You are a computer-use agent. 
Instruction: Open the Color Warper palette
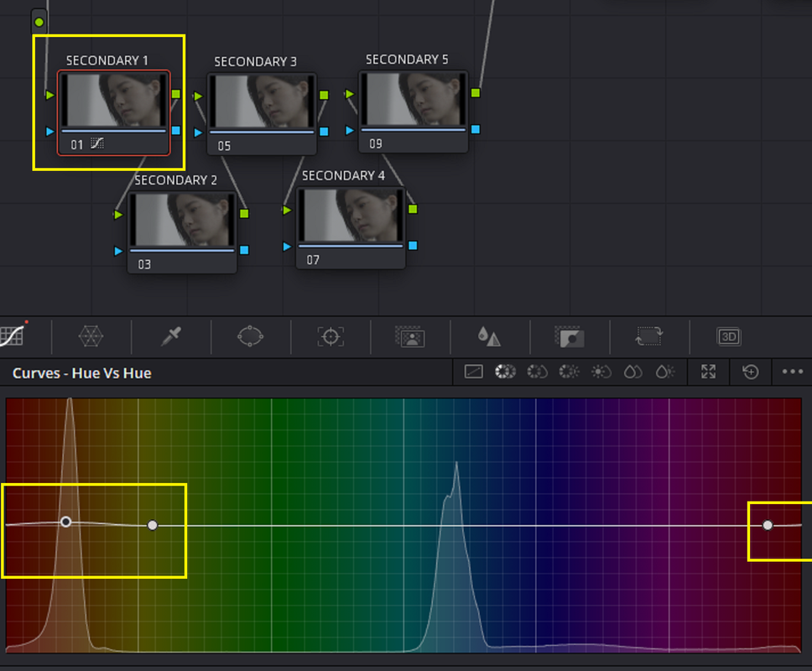coord(91,336)
